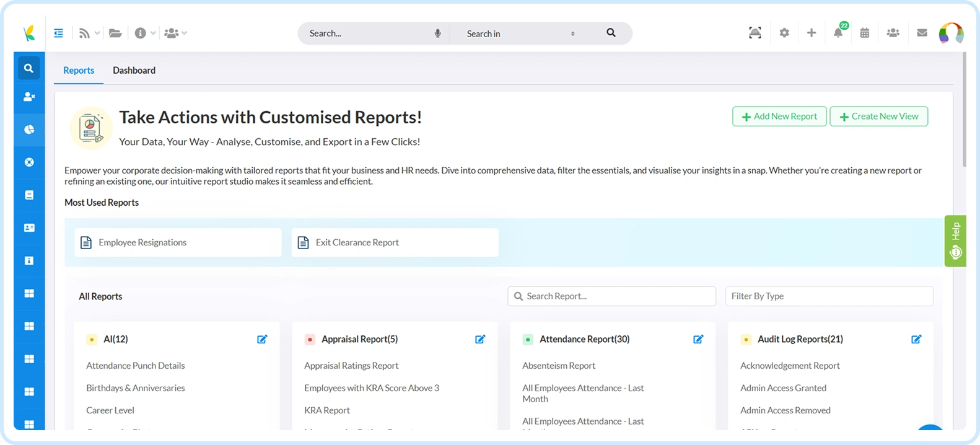Click the Create New View button
Image resolution: width=980 pixels, height=445 pixels.
(x=878, y=117)
